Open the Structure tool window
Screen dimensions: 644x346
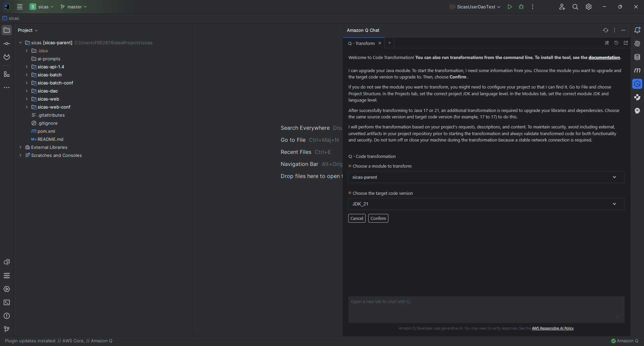7,74
